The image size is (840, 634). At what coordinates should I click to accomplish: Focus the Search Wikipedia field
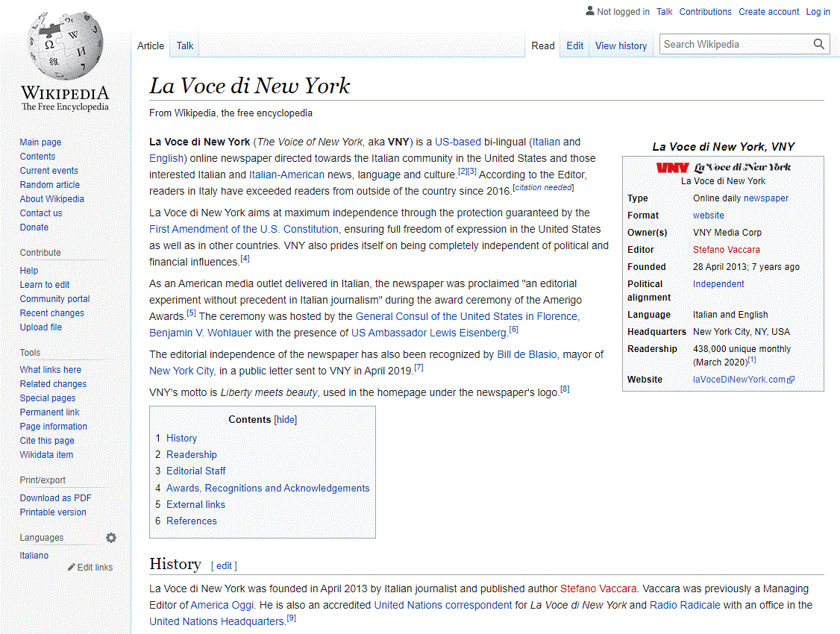pos(736,45)
